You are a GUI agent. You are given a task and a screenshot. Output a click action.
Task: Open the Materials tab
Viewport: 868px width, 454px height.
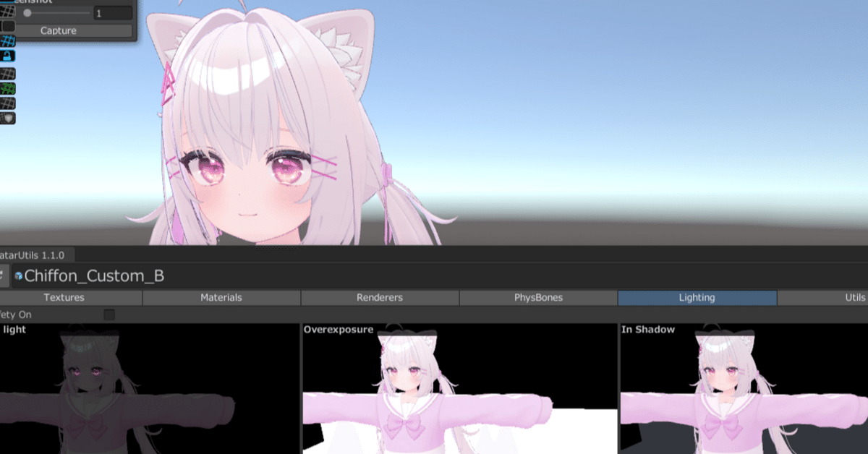221,297
